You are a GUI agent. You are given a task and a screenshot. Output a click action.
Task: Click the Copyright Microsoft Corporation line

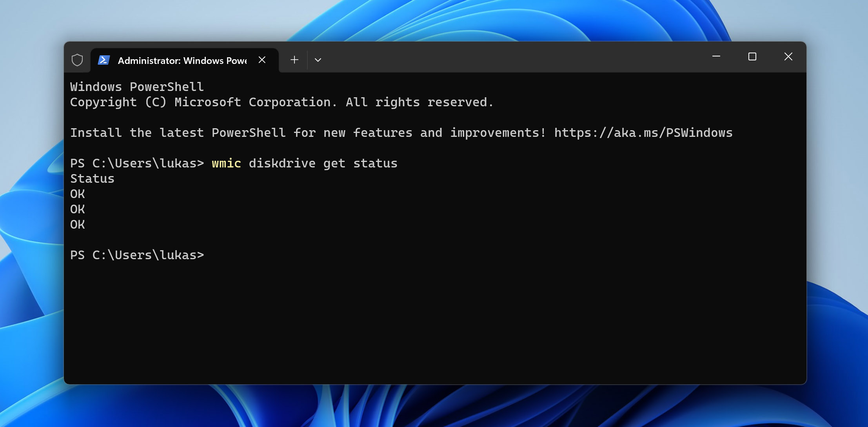click(x=281, y=102)
